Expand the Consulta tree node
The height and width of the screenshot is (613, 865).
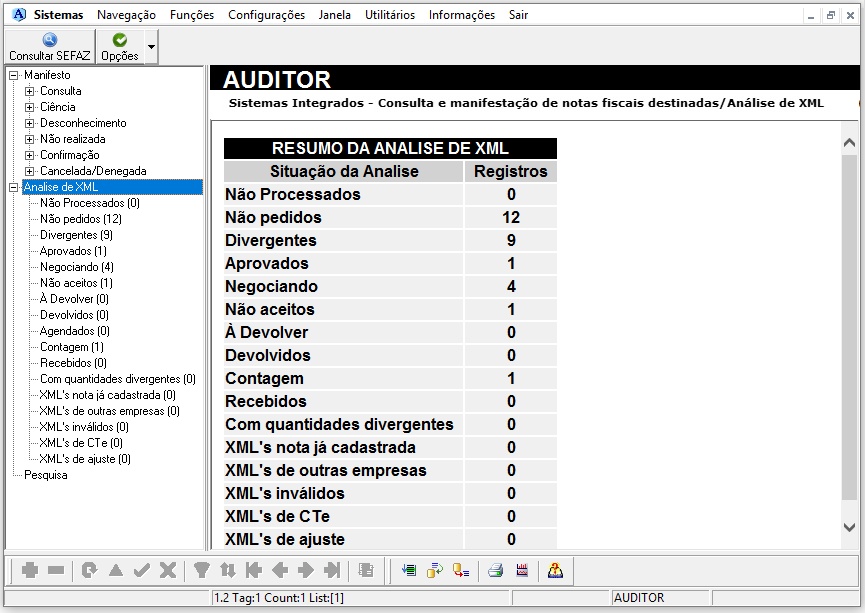coord(30,92)
